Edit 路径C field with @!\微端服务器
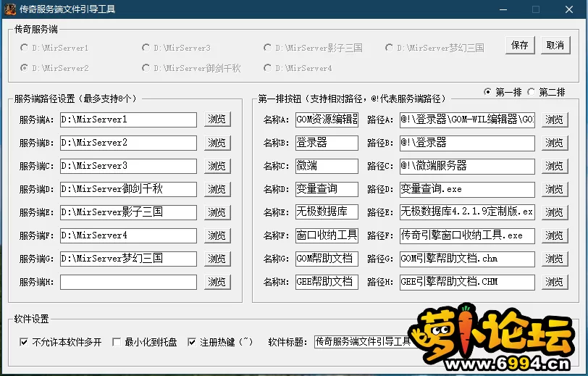 467,166
